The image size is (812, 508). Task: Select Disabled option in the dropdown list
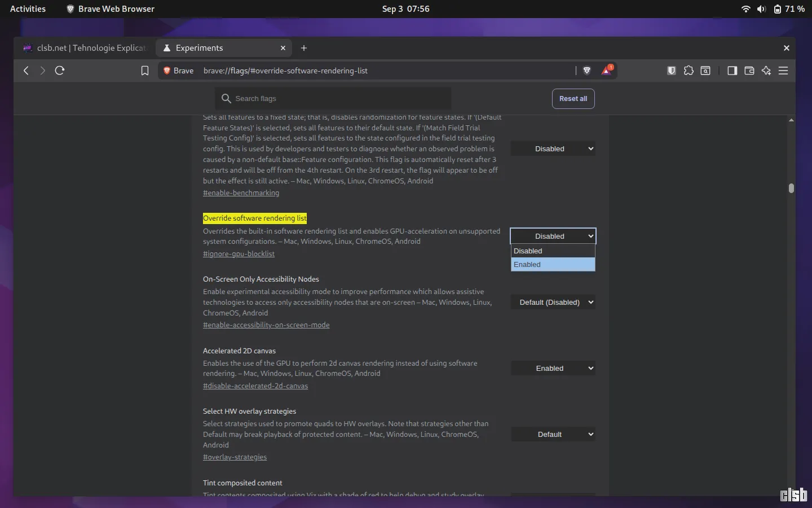pyautogui.click(x=553, y=251)
